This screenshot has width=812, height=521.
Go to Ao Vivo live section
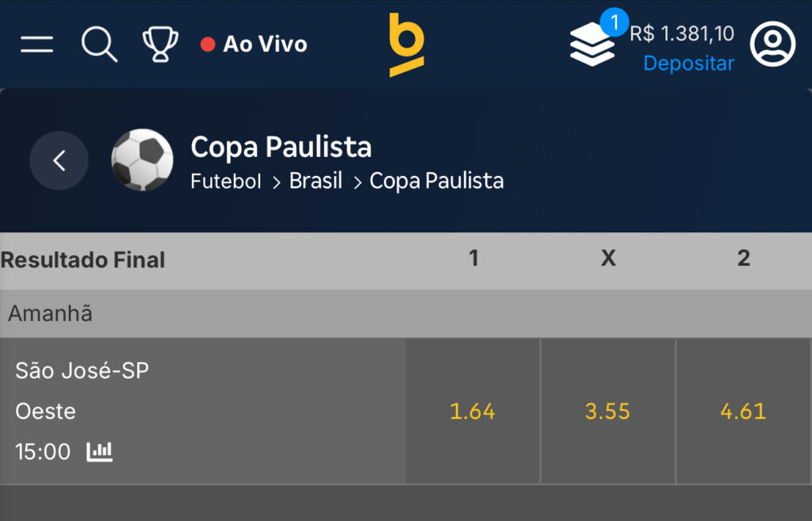point(255,44)
